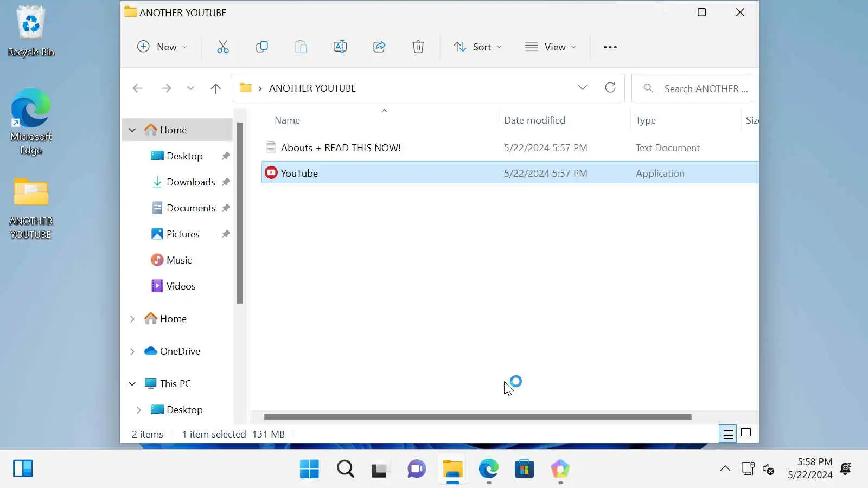Open the Widgets panel on taskbar
868x488 pixels.
(x=23, y=468)
